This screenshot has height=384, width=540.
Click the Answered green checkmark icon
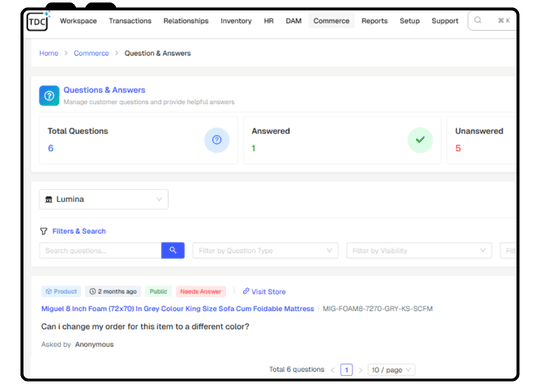point(420,140)
